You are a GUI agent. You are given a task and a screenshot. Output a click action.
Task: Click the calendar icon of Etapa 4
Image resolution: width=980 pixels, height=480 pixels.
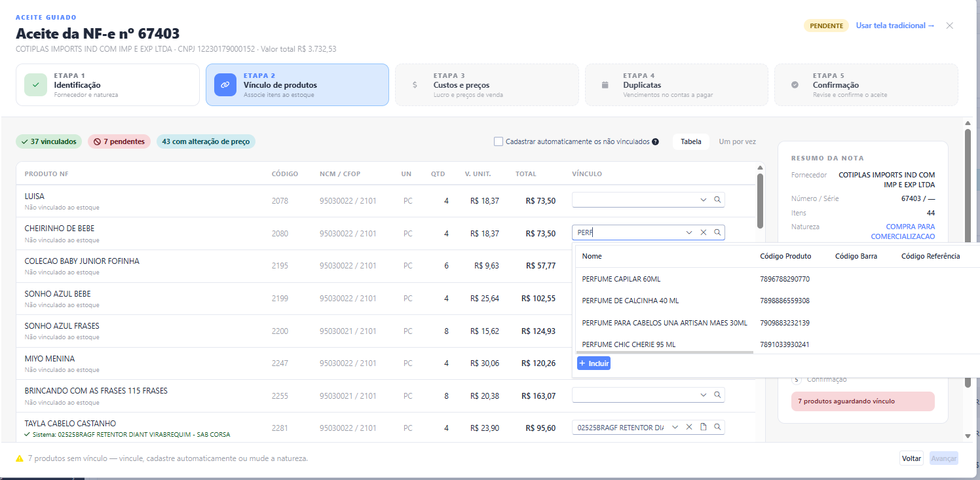(x=605, y=85)
